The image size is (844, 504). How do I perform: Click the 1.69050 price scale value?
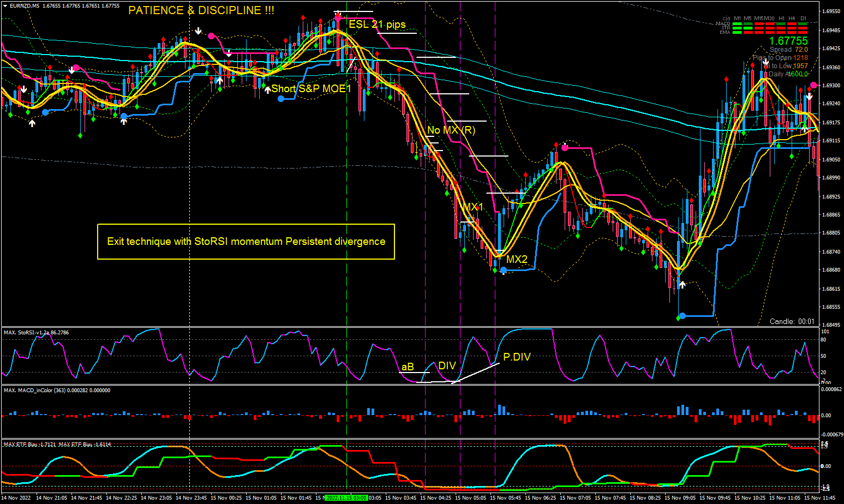point(830,160)
